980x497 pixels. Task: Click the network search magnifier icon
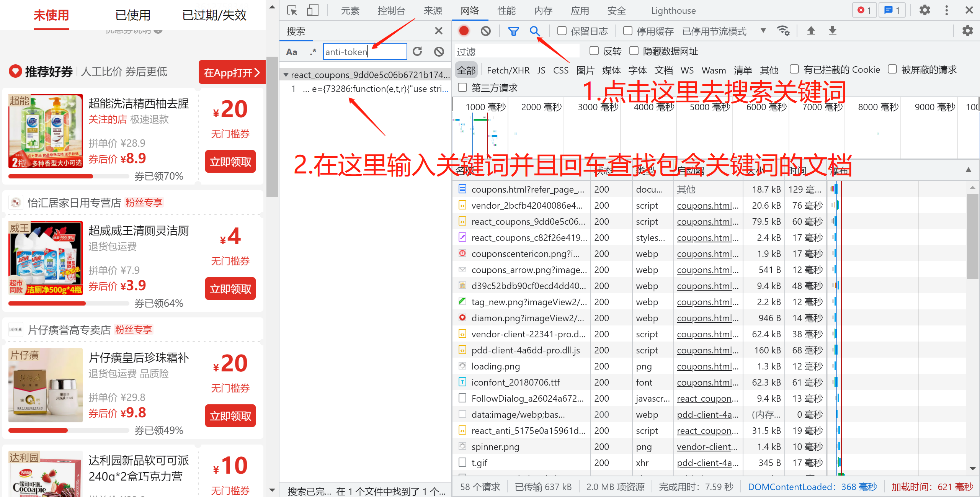535,31
